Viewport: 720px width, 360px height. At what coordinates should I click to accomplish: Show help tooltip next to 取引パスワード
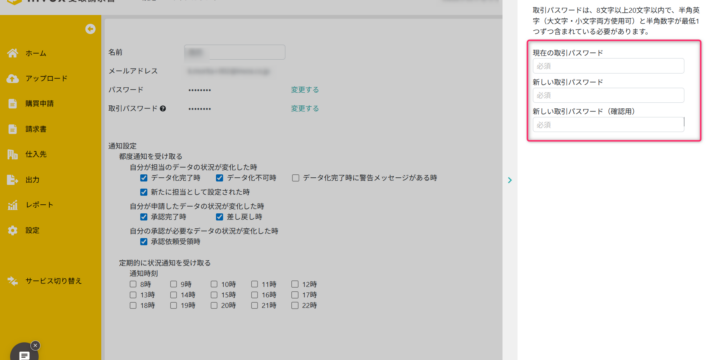pyautogui.click(x=163, y=109)
